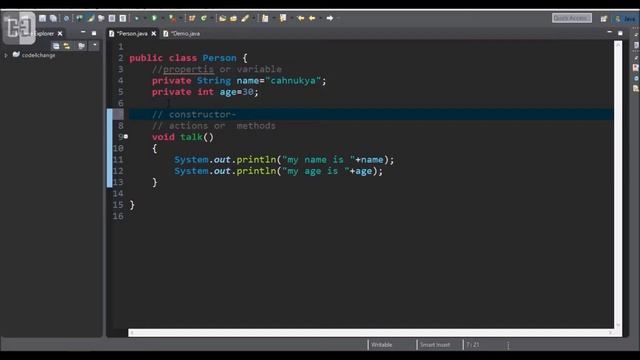
Task: Open the Search dropdown arrow
Action: click(253, 18)
